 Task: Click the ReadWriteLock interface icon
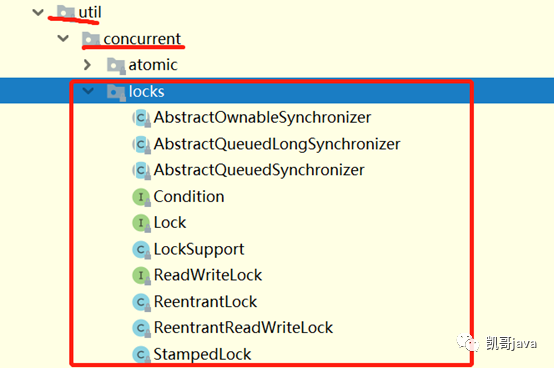(x=141, y=275)
